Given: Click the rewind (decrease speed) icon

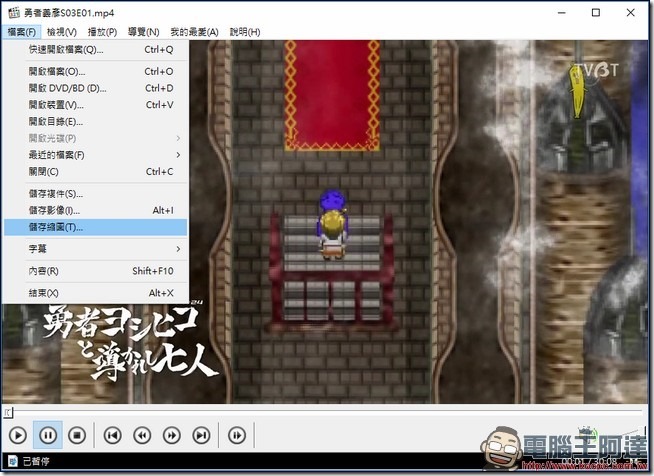Looking at the screenshot, I should (x=142, y=435).
